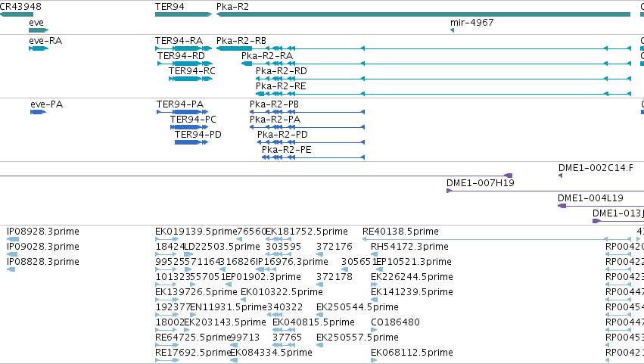The width and height of the screenshot is (644, 364).
Task: Select transcript TER94-RD
Action: [x=181, y=56]
